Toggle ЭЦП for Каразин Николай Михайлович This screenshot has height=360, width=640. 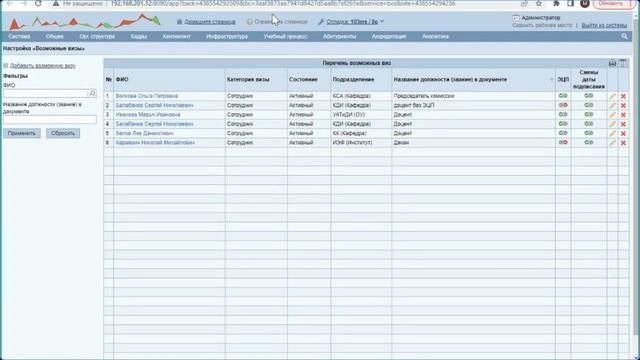pos(563,142)
